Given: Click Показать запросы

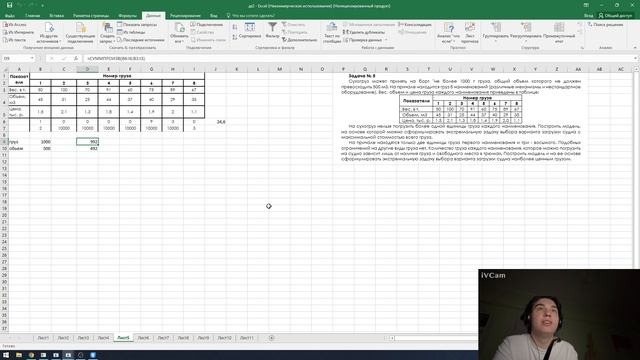Looking at the screenshot, I should pos(137,25).
